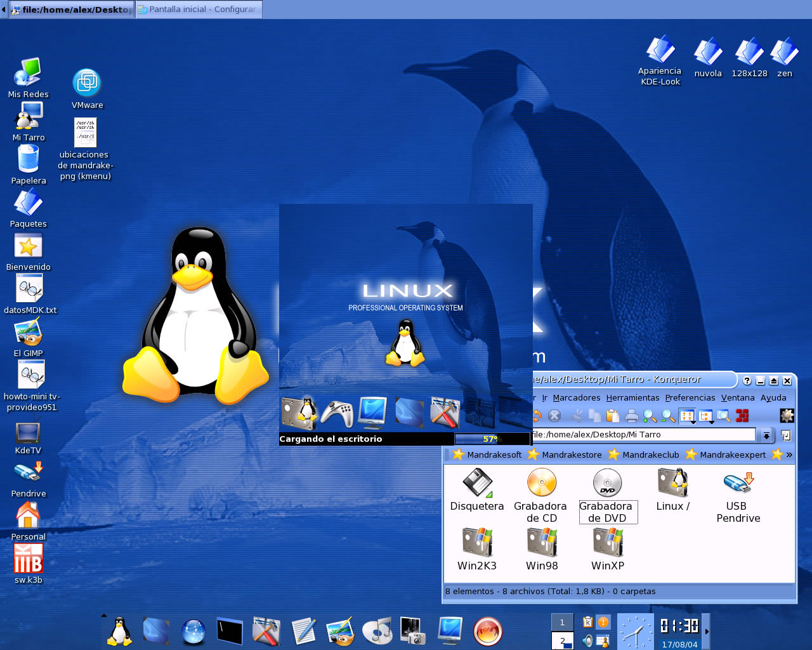Open the Tux K menu in panel
Viewport: 812px width, 650px height.
pyautogui.click(x=119, y=631)
